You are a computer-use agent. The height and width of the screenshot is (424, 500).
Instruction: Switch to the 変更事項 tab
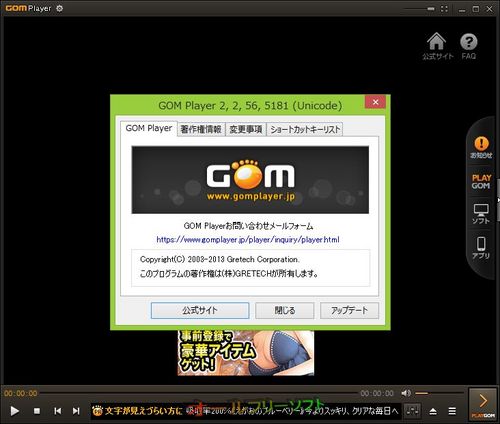click(246, 129)
